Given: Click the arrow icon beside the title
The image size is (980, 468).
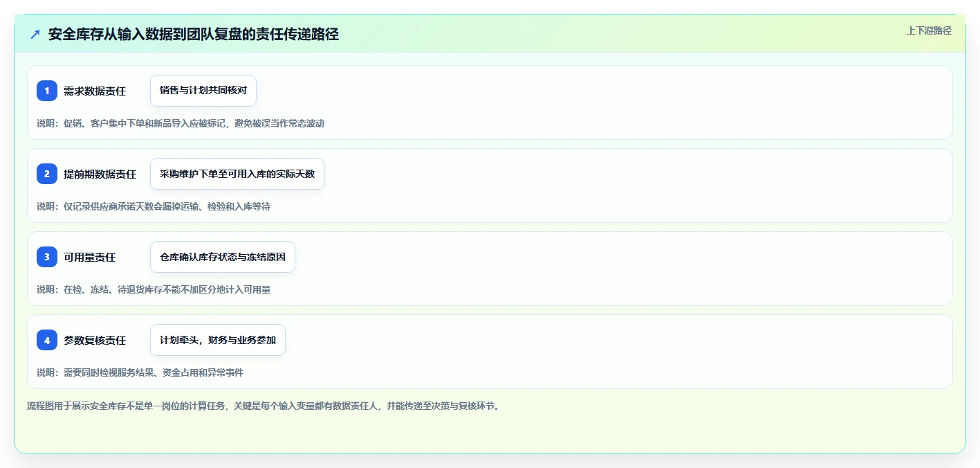Looking at the screenshot, I should click(35, 34).
